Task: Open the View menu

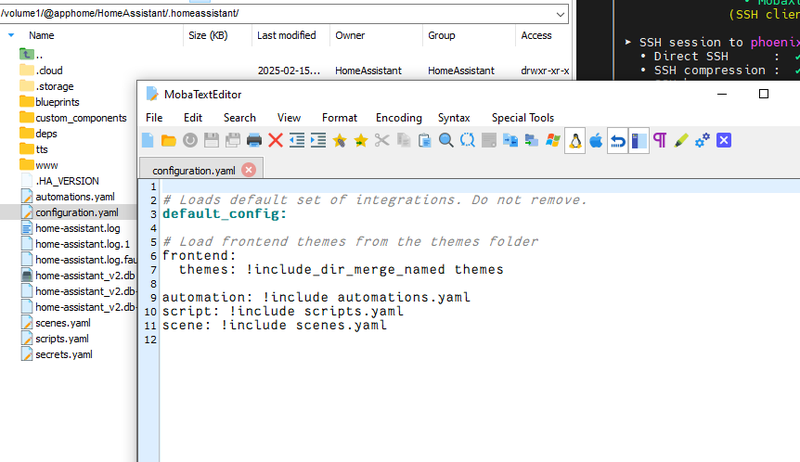Action: 289,118
